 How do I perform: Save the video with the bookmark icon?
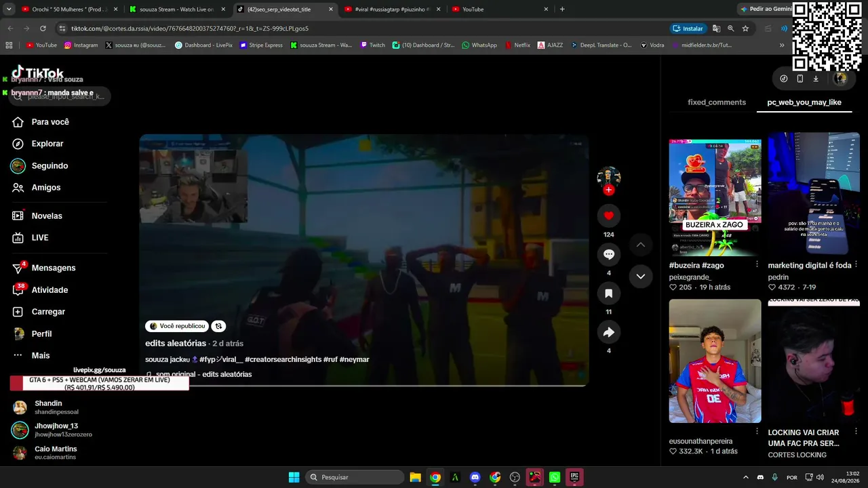(608, 293)
